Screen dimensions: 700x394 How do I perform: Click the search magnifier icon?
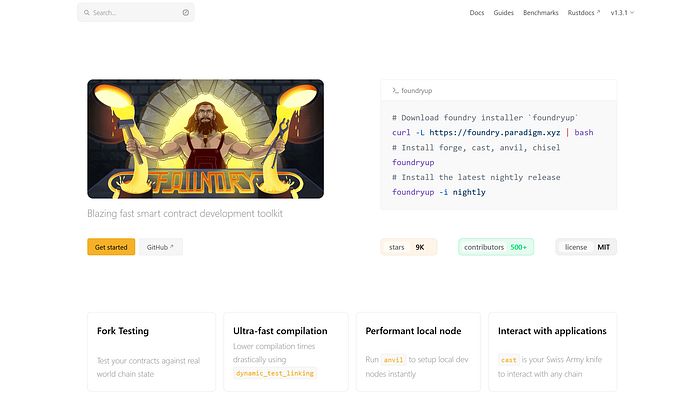pos(87,12)
